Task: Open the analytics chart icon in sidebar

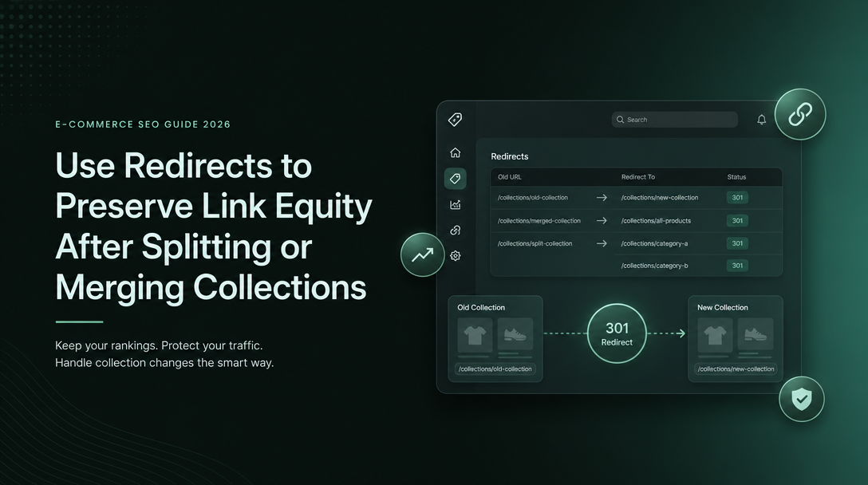Action: coord(455,204)
